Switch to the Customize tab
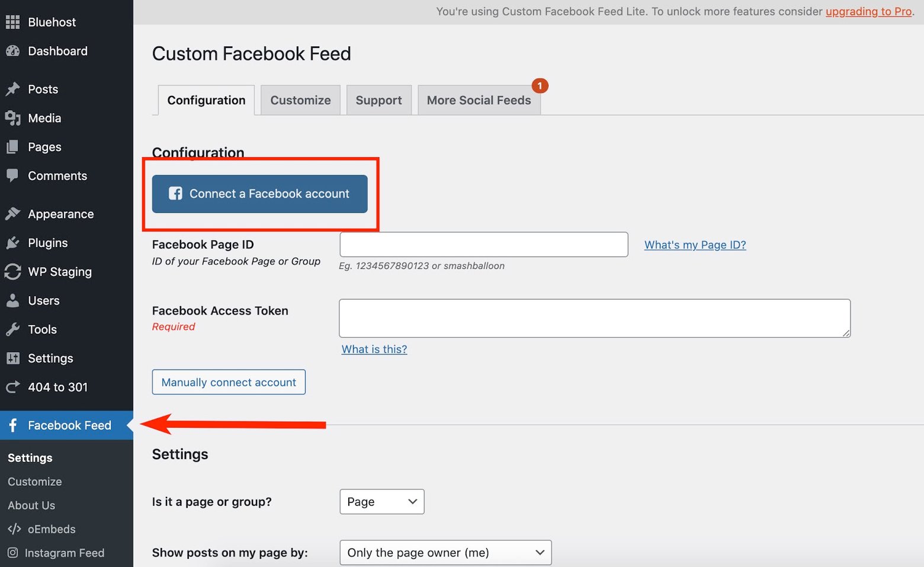The image size is (924, 567). pos(300,100)
